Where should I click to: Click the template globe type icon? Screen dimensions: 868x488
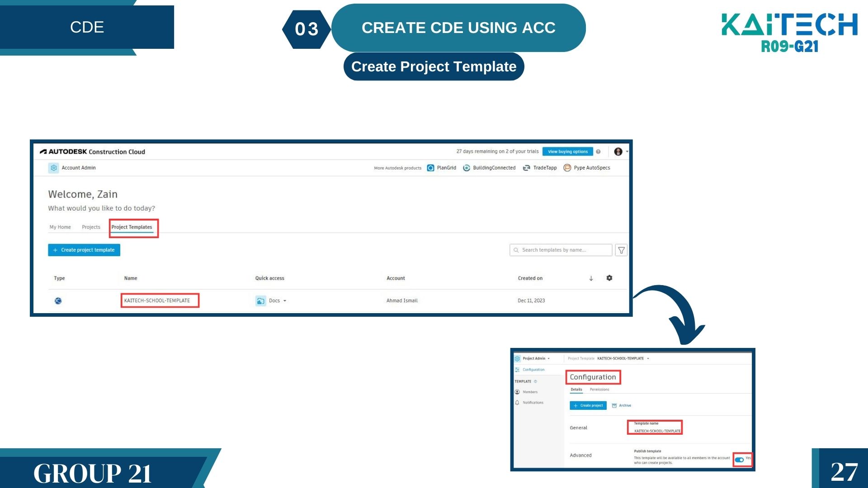click(58, 301)
